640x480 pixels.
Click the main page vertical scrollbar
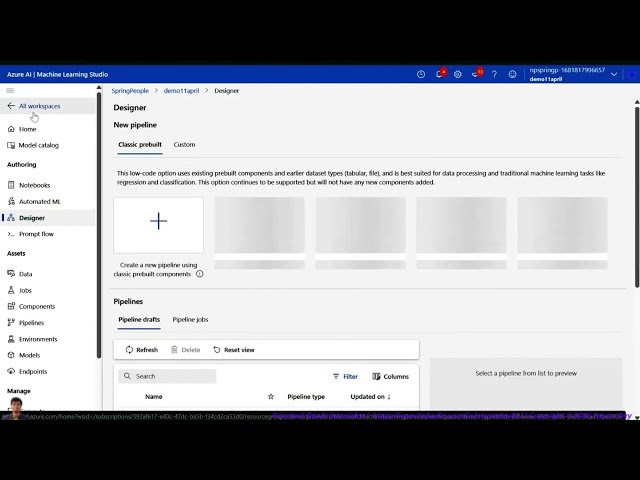(x=637, y=197)
